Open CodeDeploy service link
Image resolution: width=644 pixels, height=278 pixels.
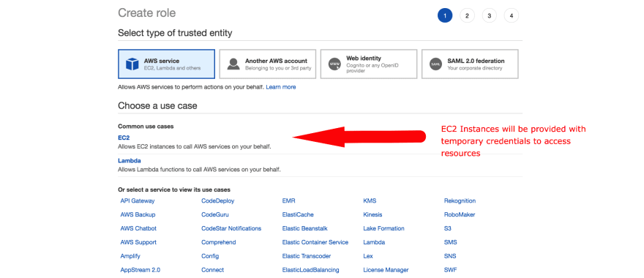[x=218, y=200]
